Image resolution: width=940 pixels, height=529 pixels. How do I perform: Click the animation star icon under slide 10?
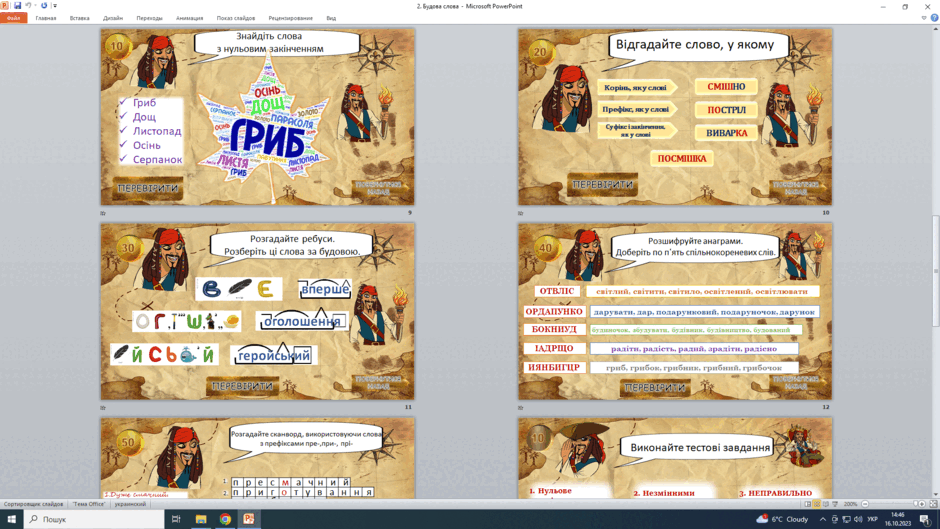tap(521, 213)
